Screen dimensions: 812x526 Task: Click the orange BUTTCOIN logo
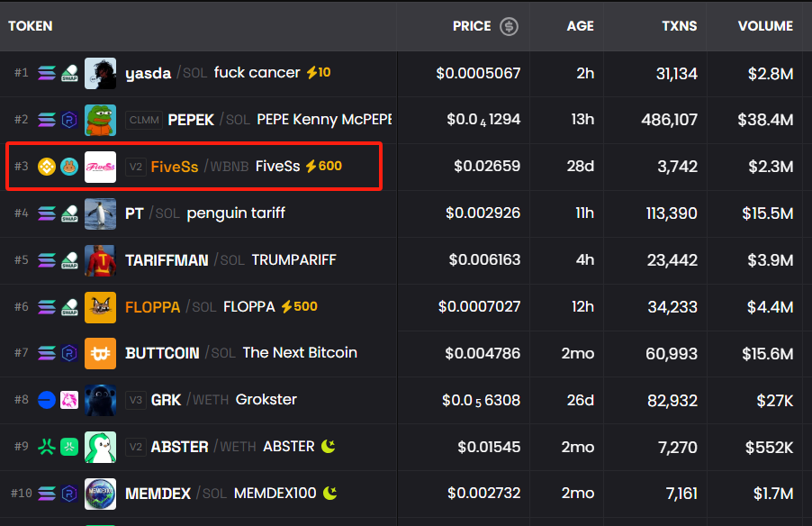pos(100,353)
